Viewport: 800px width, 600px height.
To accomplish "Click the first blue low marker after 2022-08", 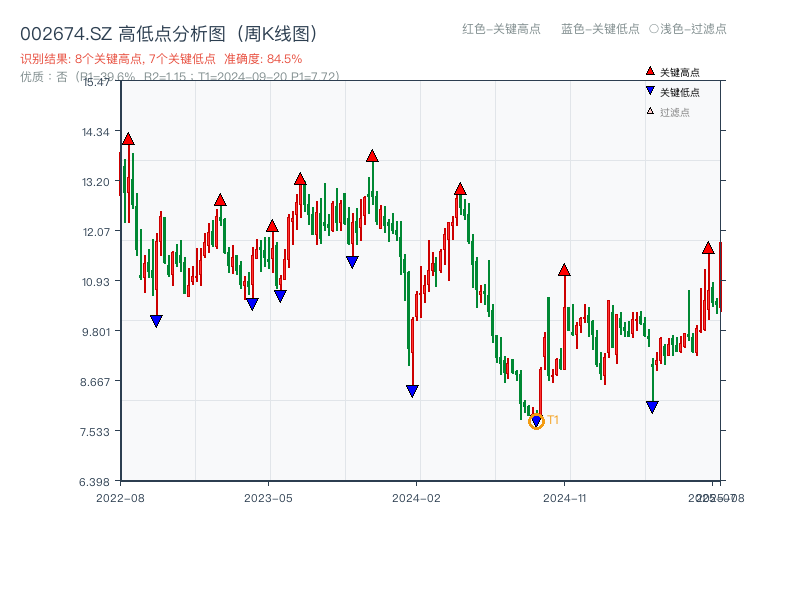I will (x=157, y=319).
